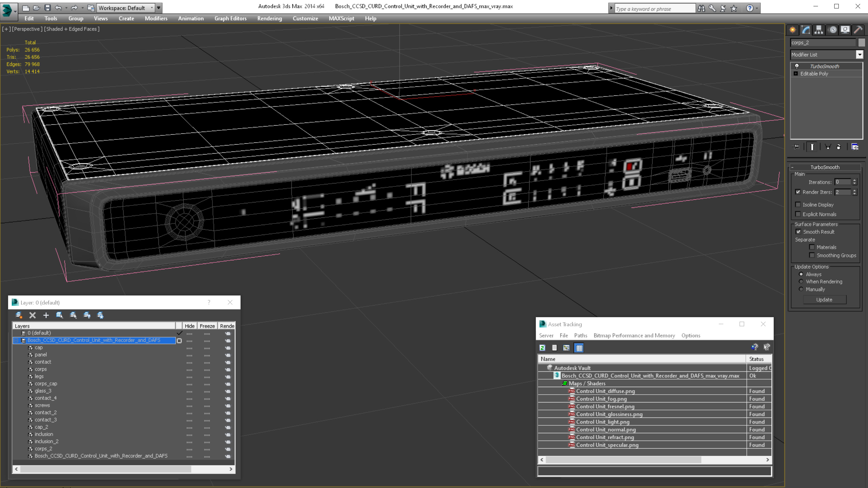Click the Status column header in Asset Tracking
The height and width of the screenshot is (488, 868).
point(759,359)
